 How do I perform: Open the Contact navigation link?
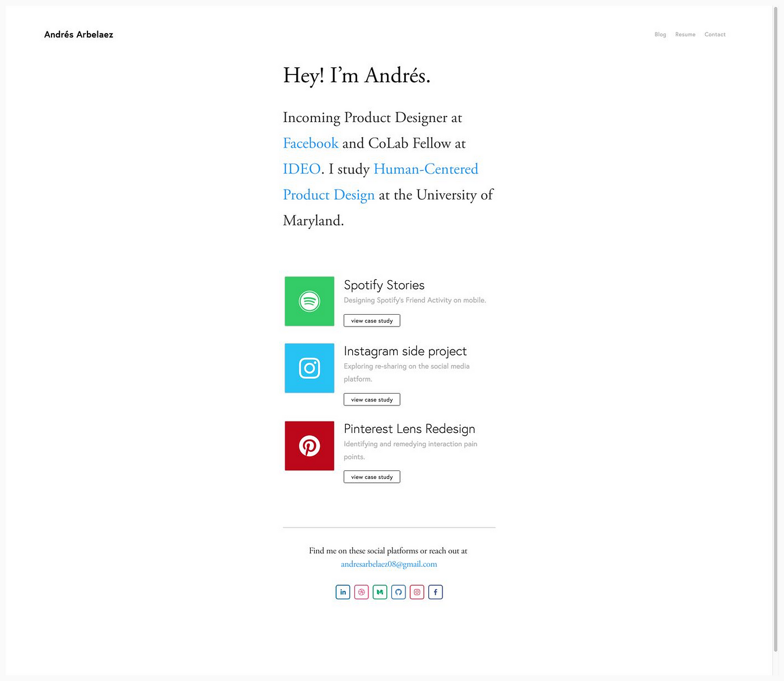pyautogui.click(x=715, y=35)
